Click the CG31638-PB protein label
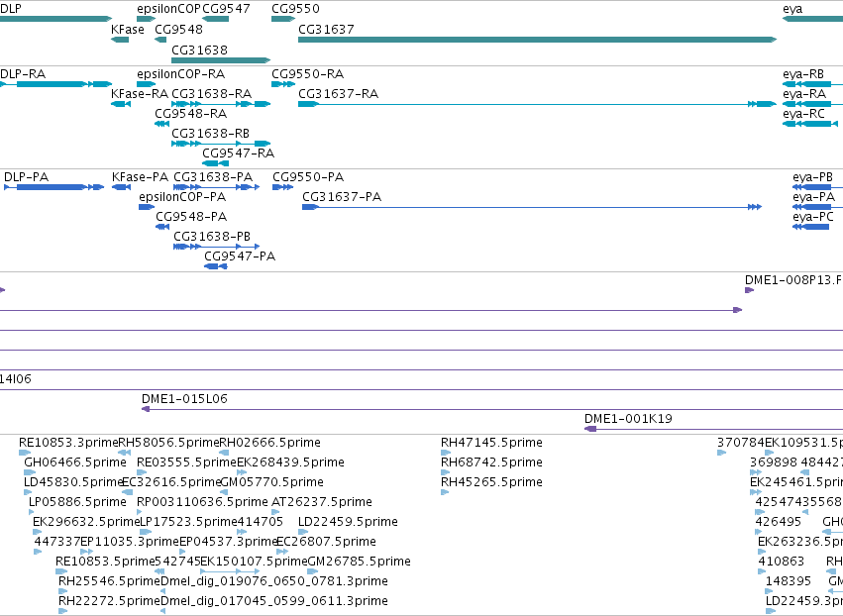The image size is (843, 616). click(212, 237)
